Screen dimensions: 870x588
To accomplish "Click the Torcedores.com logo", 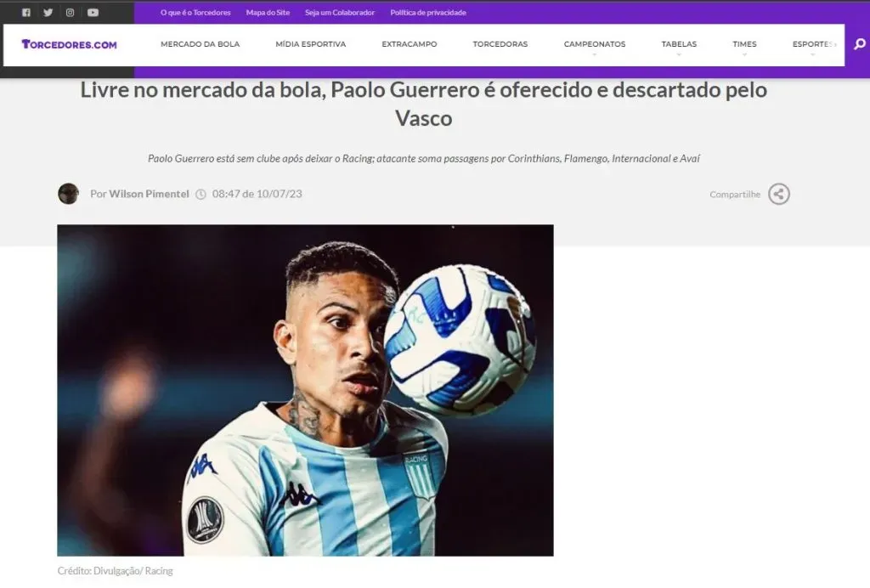I will click(x=70, y=44).
